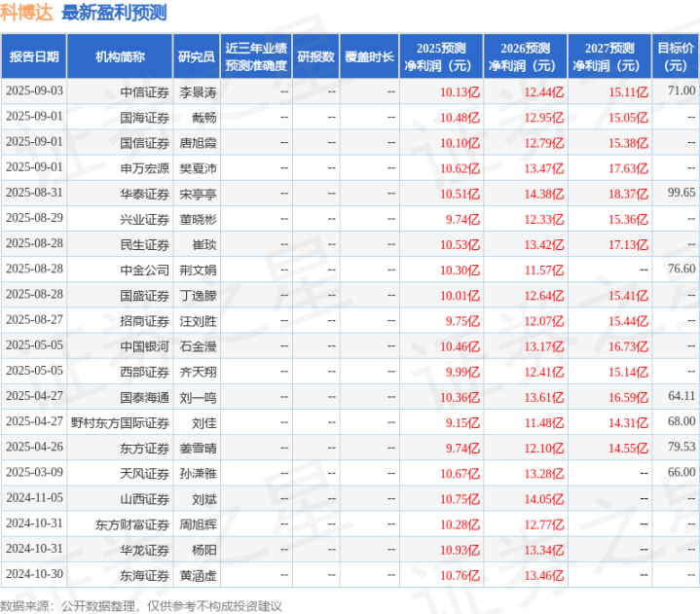Click the 2027预测净利润 column header
This screenshot has height=614, width=700.
(609, 56)
